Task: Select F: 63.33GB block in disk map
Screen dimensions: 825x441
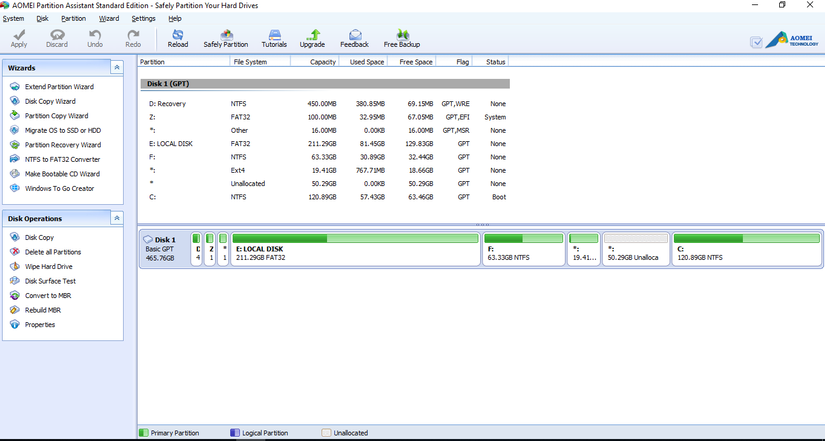Action: (524, 249)
